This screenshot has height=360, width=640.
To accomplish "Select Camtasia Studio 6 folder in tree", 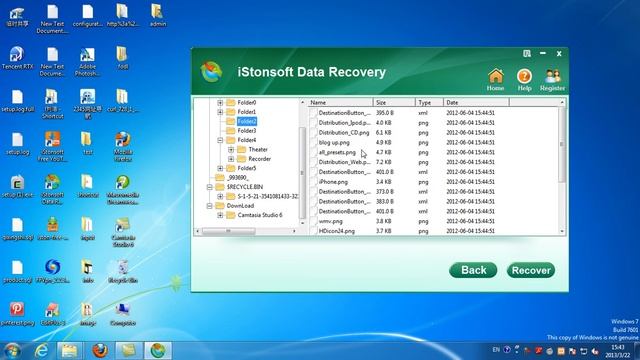I will tap(260, 215).
